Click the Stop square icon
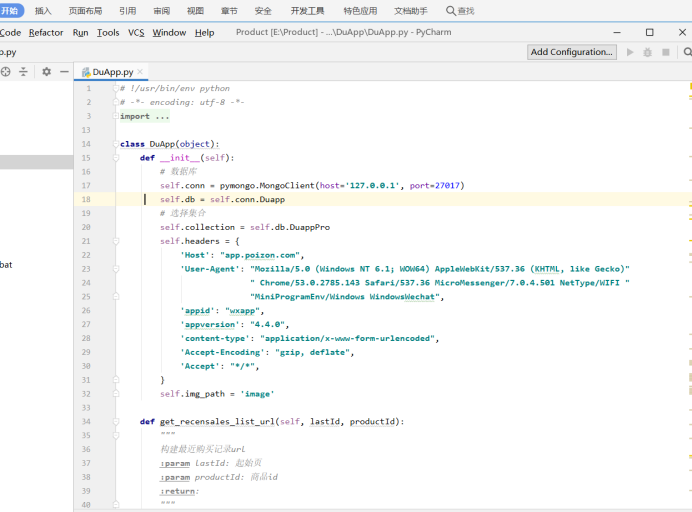The image size is (692, 512). click(x=666, y=52)
